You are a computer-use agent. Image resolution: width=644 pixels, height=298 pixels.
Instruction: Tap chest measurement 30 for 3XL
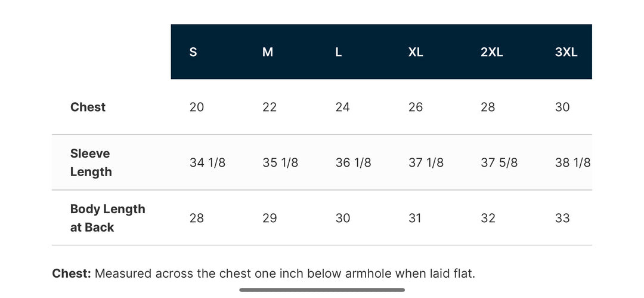pyautogui.click(x=562, y=107)
